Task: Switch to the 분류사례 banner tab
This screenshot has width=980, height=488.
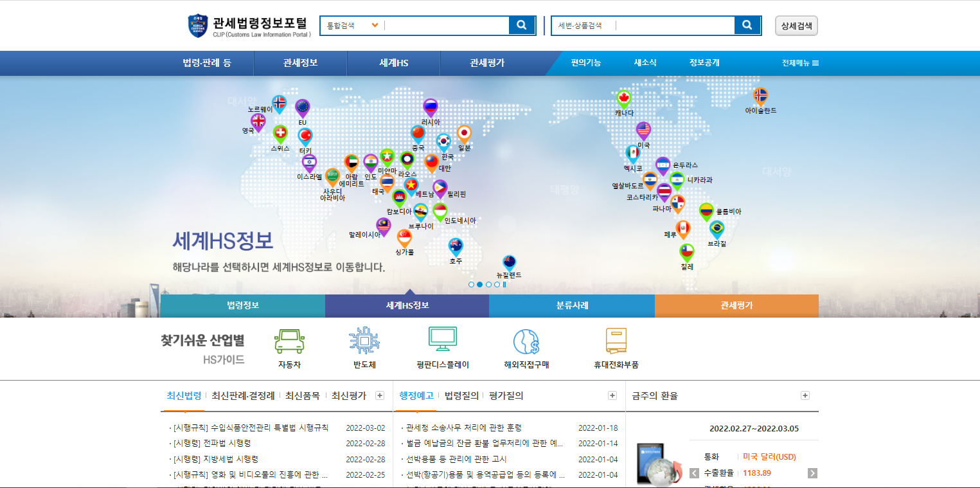Action: click(572, 305)
